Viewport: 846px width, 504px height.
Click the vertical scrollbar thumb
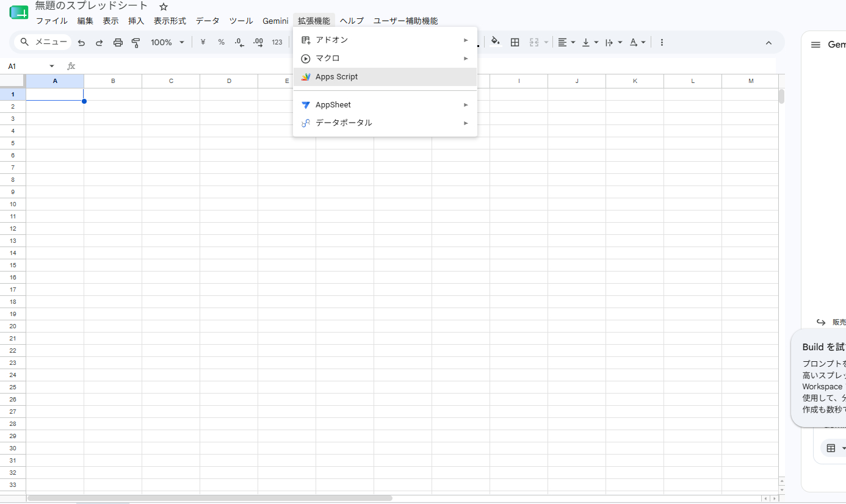point(781,96)
